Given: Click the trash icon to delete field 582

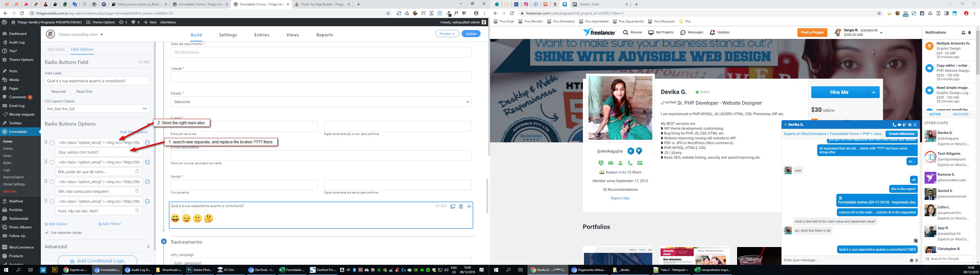Looking at the screenshot, I should click(x=461, y=206).
